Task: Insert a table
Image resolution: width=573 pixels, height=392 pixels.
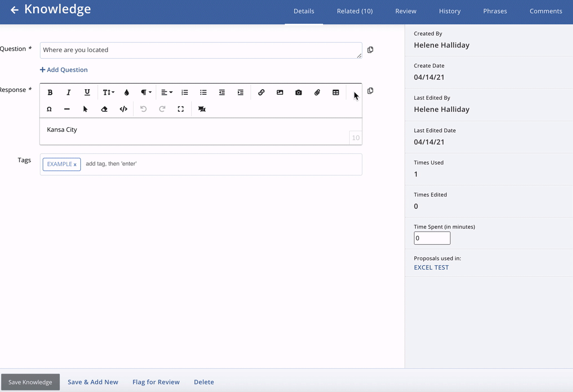Action: 336,92
